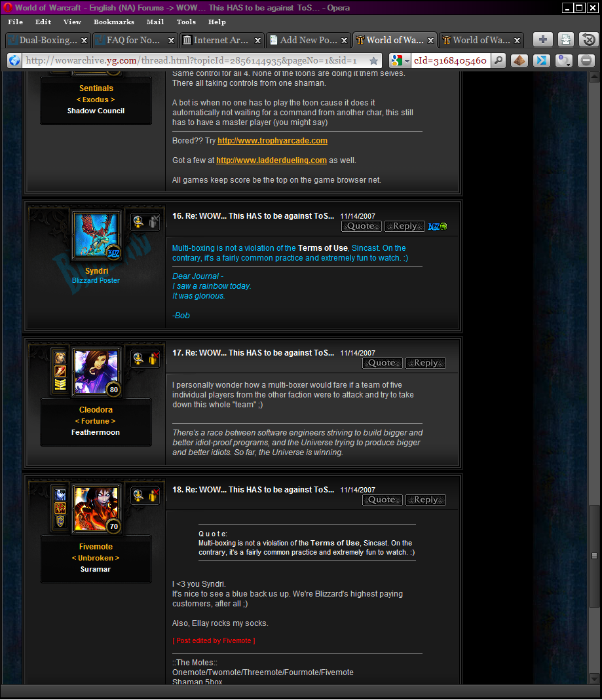Open the Help menu

[217, 22]
